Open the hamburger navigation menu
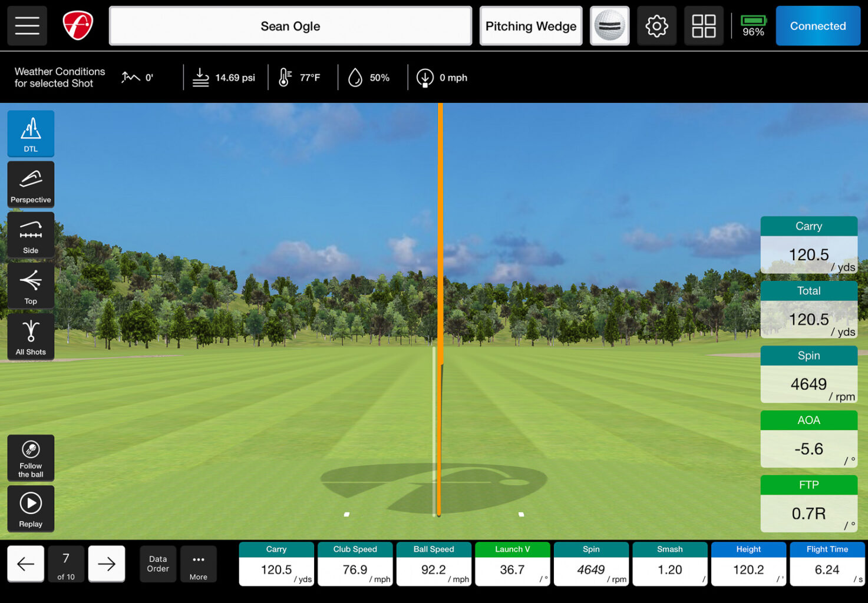The image size is (868, 603). point(27,25)
